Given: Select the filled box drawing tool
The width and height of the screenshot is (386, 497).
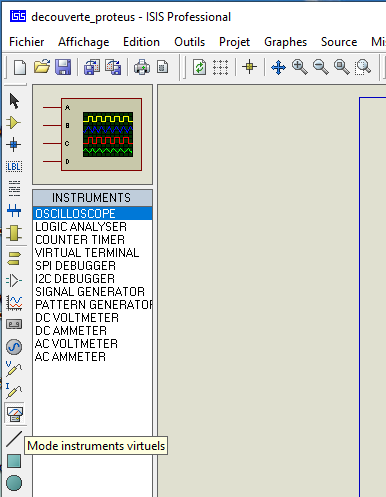Looking at the screenshot, I should pos(14,461).
